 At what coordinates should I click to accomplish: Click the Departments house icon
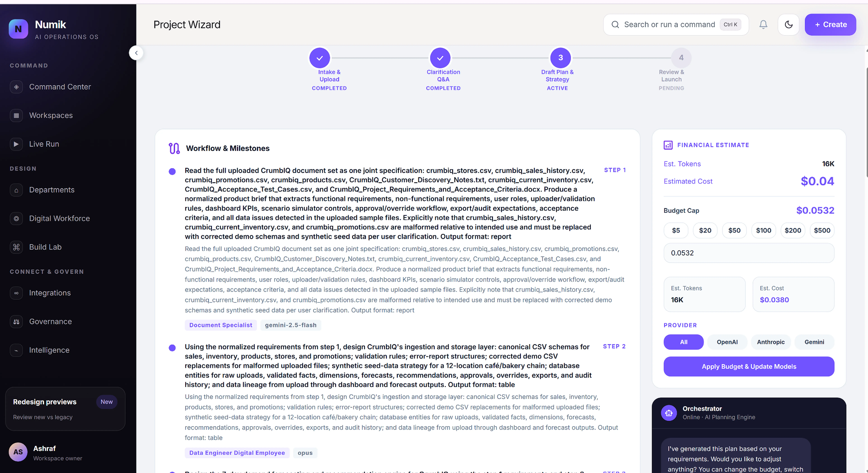[16, 190]
